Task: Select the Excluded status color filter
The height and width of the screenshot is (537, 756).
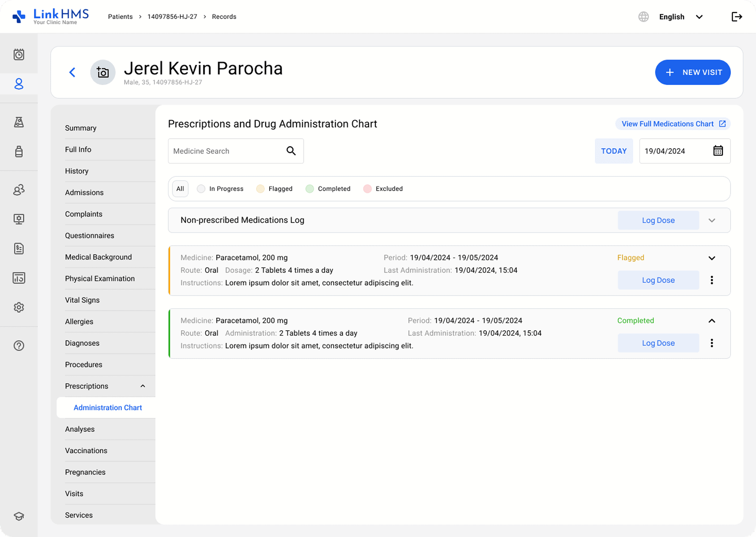Action: pyautogui.click(x=383, y=189)
